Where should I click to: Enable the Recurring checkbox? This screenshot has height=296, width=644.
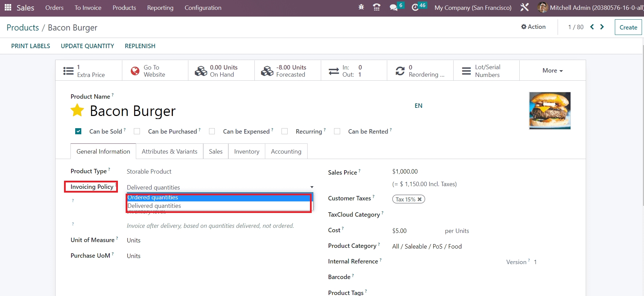click(285, 131)
